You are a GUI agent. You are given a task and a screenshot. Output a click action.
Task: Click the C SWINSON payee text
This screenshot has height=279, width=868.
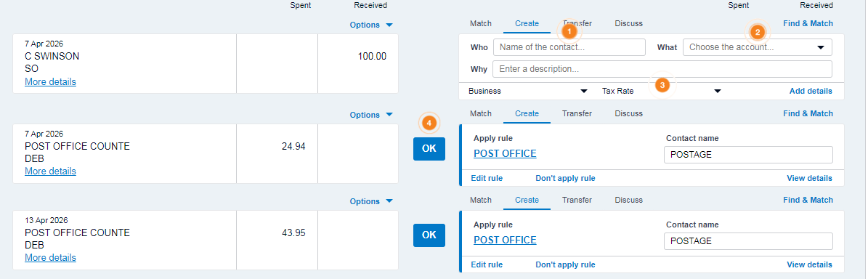tap(52, 57)
